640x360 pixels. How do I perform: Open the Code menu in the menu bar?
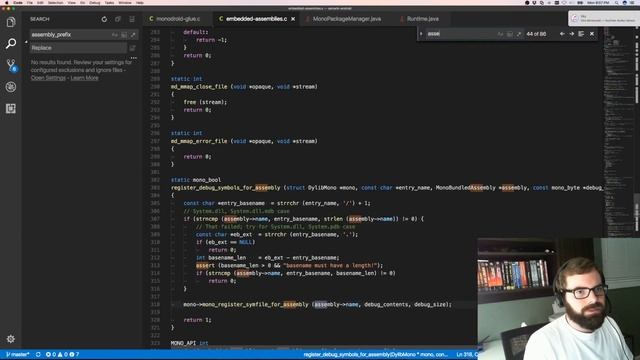[18, 2]
